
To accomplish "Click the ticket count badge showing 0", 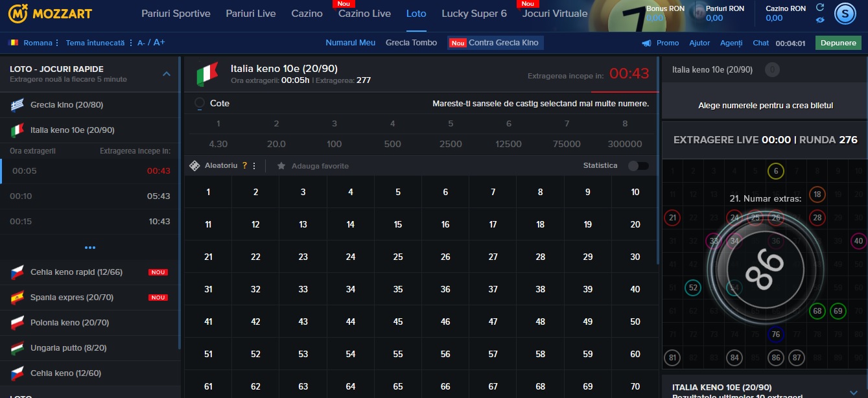I will 771,70.
